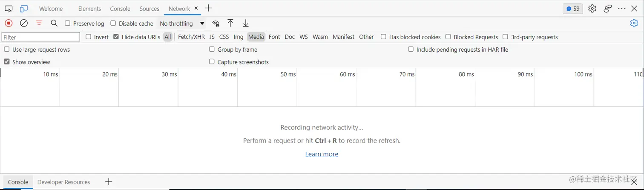Screen dimensions: 644x190
Task: Click the Filter text input
Action: click(41, 37)
